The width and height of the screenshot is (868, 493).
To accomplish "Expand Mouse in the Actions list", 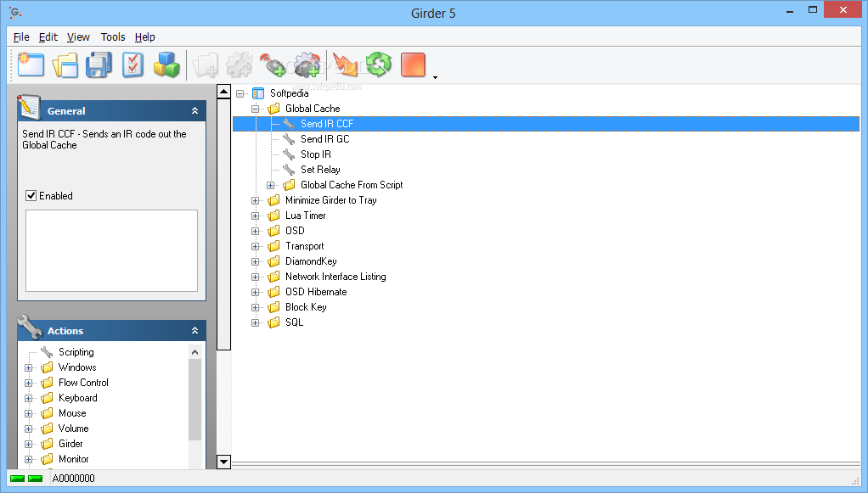I will 28,414.
